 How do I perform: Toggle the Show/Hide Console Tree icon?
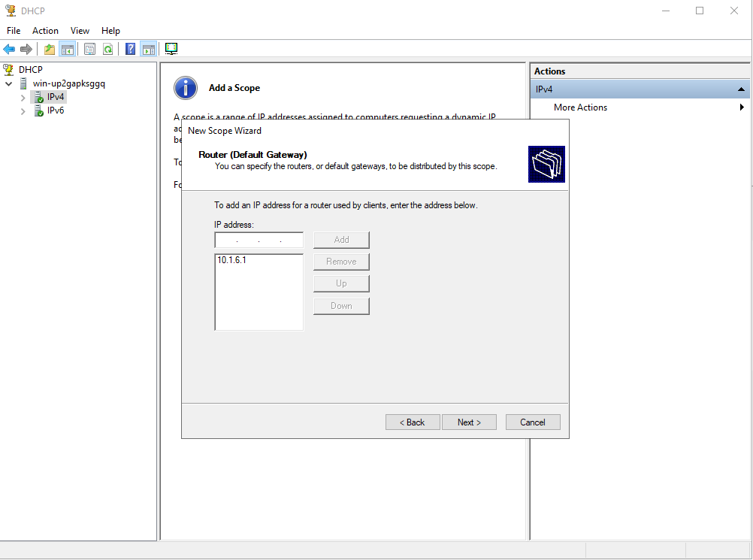tap(67, 50)
